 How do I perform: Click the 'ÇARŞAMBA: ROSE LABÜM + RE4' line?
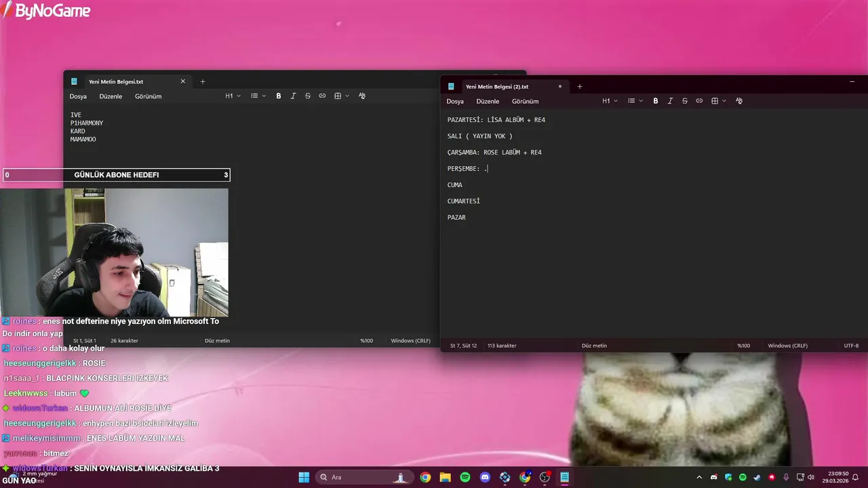point(494,152)
